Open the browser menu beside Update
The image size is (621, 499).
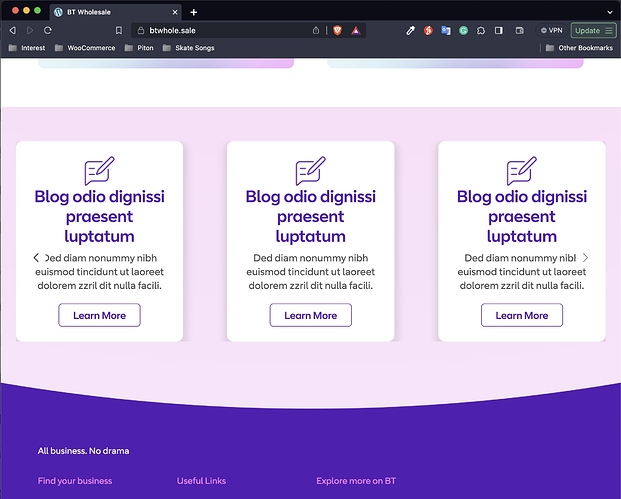pyautogui.click(x=609, y=31)
